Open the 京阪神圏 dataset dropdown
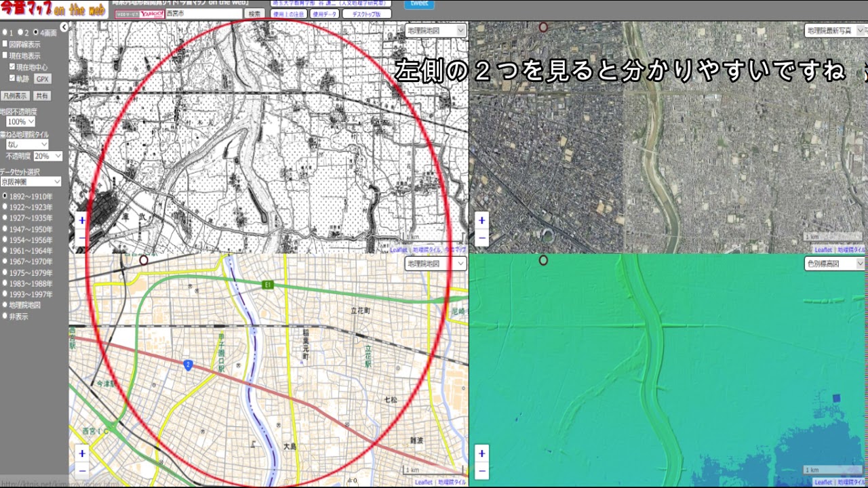868x488 pixels. [31, 182]
